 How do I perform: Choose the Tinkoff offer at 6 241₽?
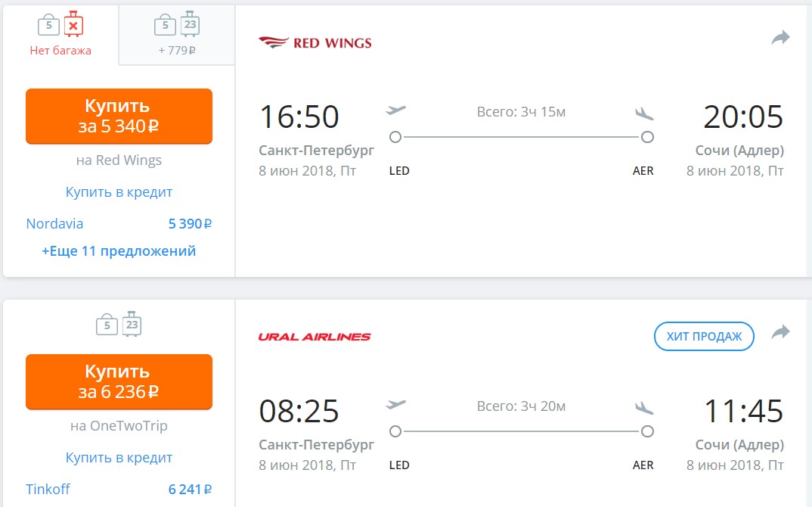[x=119, y=489]
